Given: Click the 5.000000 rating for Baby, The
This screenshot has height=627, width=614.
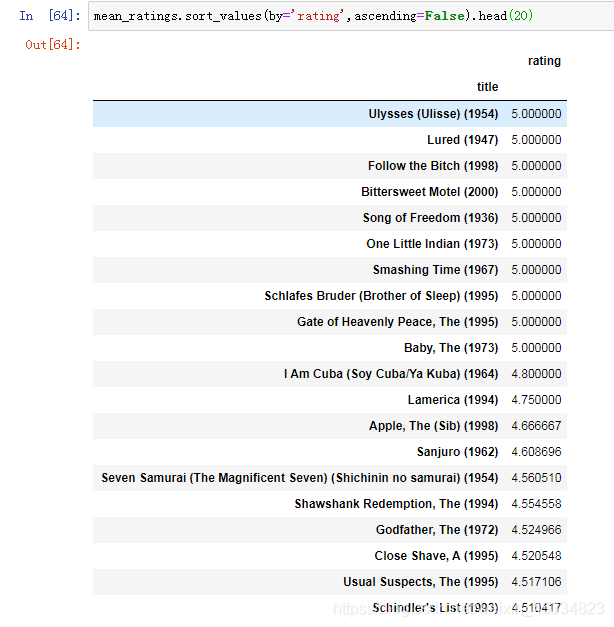Looking at the screenshot, I should (536, 348).
